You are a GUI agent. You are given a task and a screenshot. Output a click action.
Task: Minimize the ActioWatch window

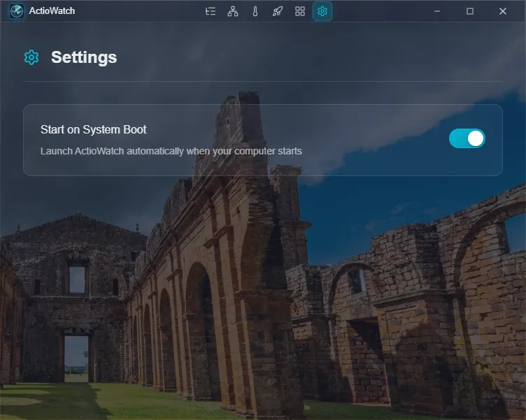point(436,11)
